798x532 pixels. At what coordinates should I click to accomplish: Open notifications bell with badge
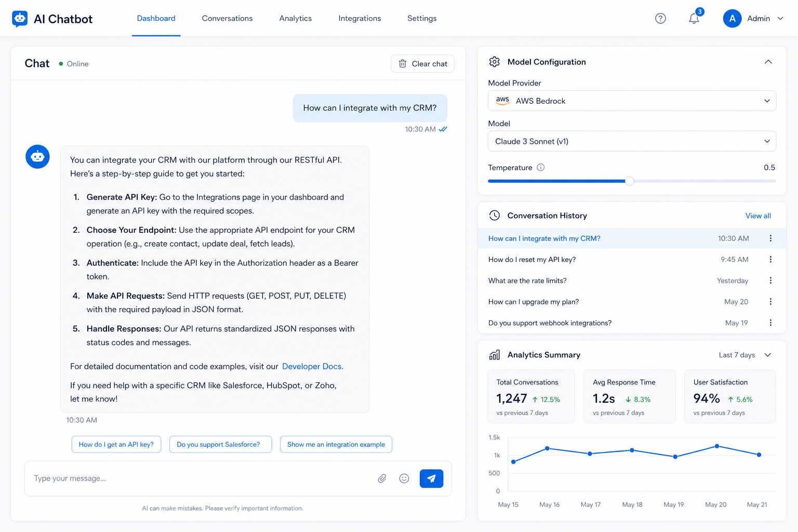click(694, 18)
